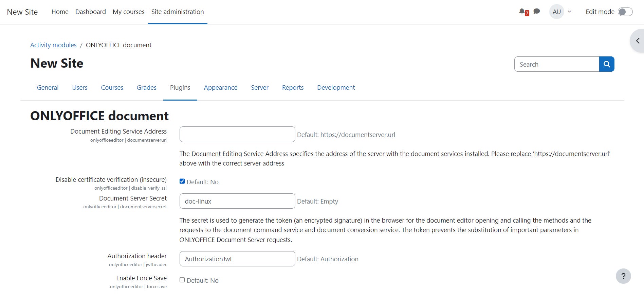Screen dimensions: 644x297
Task: Click the New Site brand link
Action: [22, 12]
